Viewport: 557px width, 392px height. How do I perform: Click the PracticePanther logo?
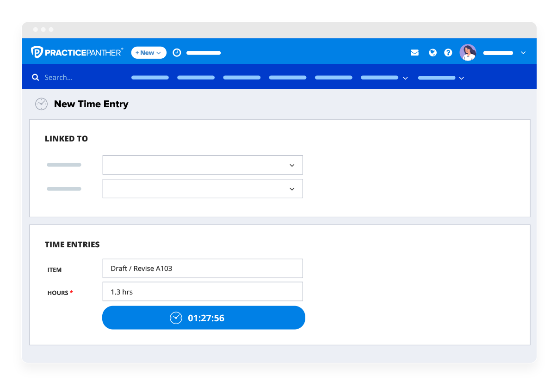click(x=77, y=52)
